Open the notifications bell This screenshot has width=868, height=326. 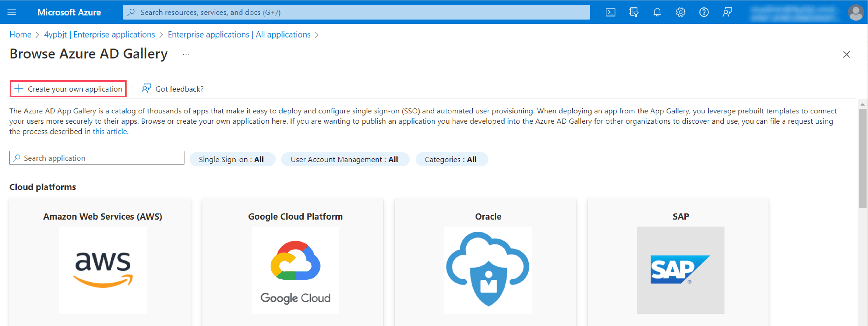[x=657, y=12]
